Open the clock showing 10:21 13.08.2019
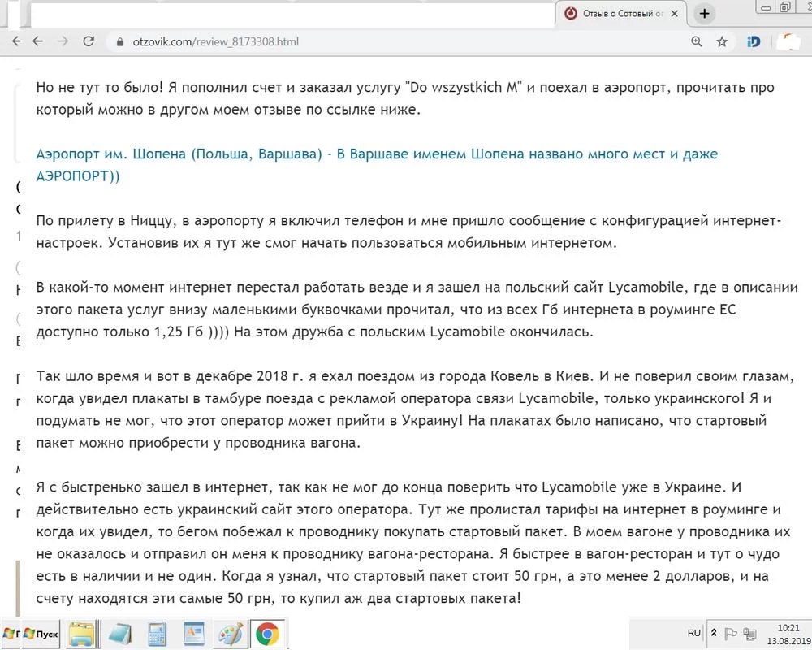This screenshot has width=812, height=650. [x=788, y=634]
